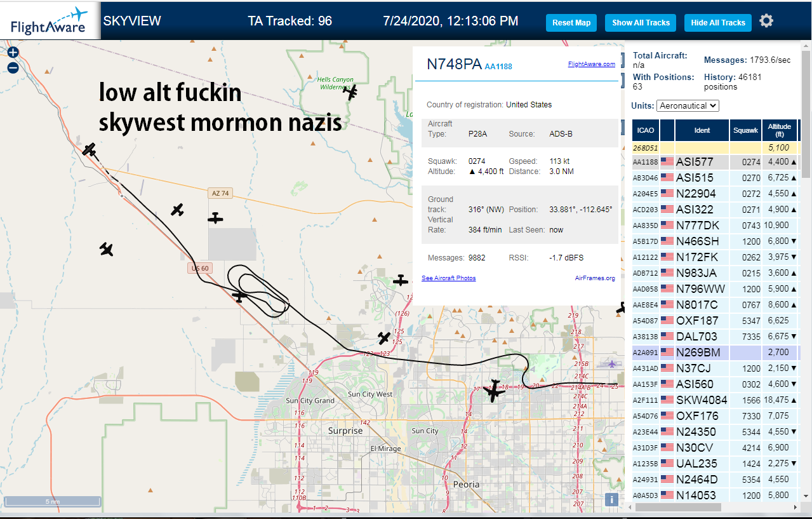
Task: Click the SKYVIEW header title
Action: coord(132,21)
